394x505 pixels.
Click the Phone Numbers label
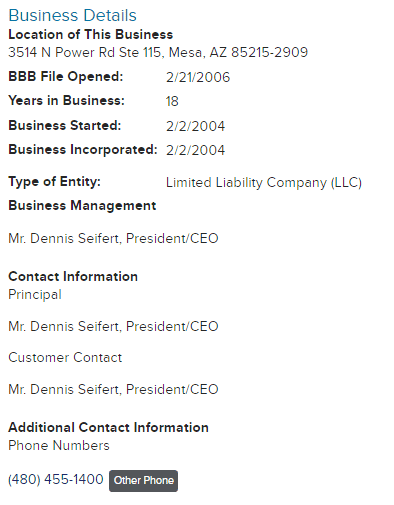pyautogui.click(x=59, y=446)
